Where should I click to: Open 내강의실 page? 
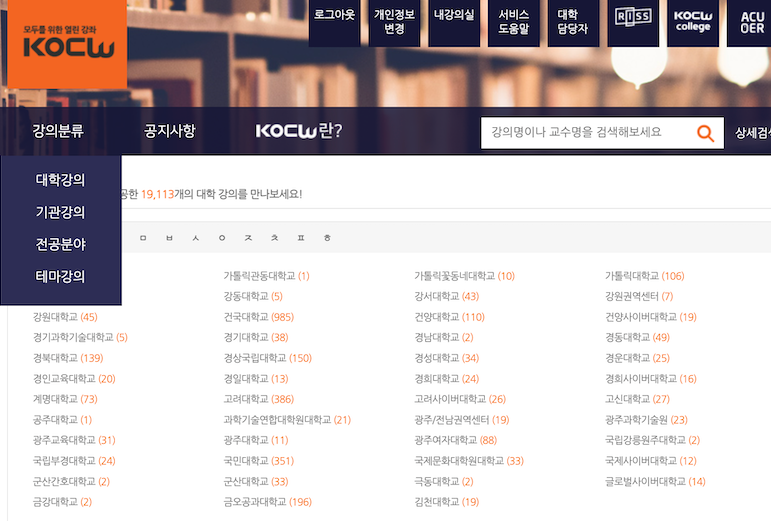(454, 23)
